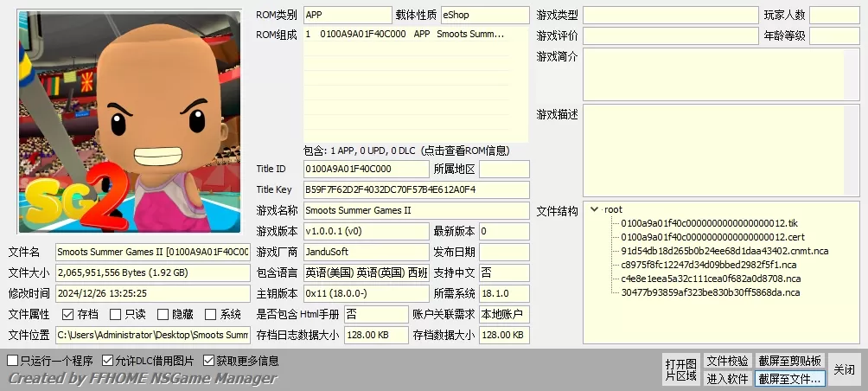Toggle the 存档 file attribute checkbox
This screenshot has width=868, height=391.
(x=68, y=315)
